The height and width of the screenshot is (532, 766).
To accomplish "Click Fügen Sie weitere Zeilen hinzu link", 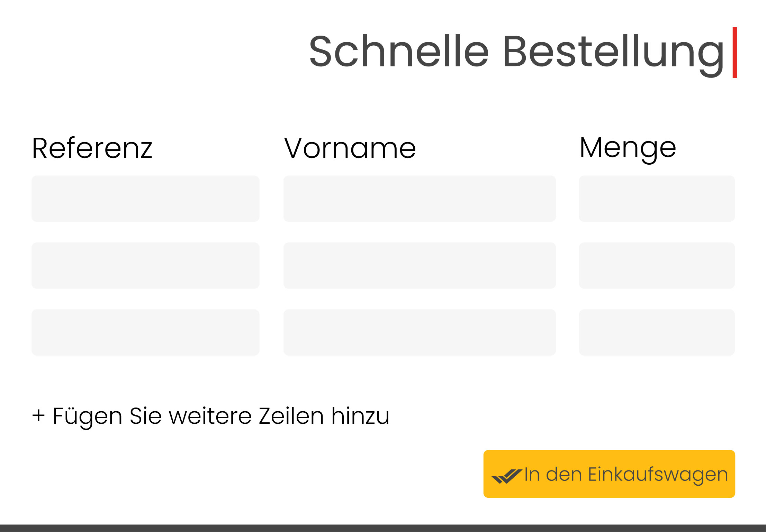I will point(211,416).
